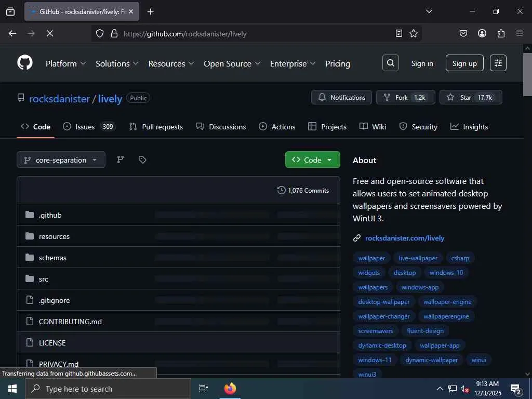Open the extensions puzzle icon

click(501, 33)
